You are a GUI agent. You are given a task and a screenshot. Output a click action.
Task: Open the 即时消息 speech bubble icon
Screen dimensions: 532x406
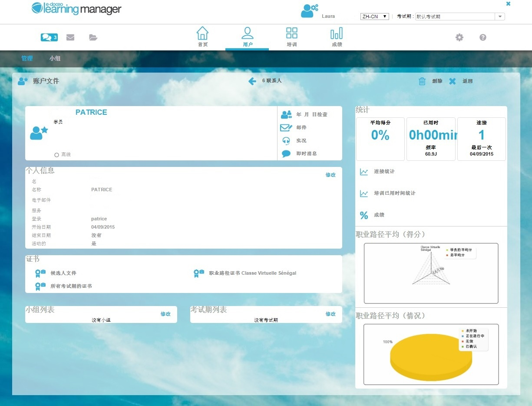click(286, 153)
